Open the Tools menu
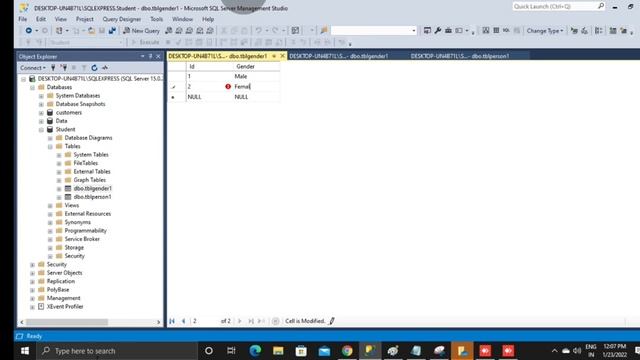The image size is (640, 360). click(156, 19)
